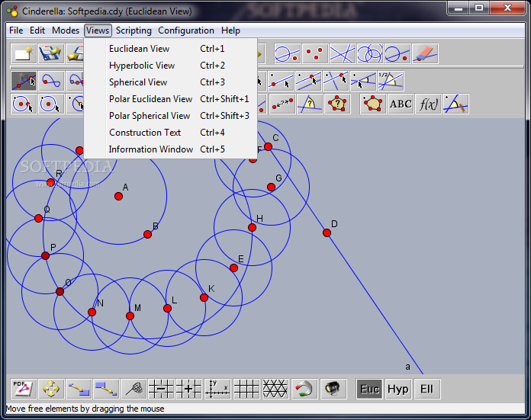This screenshot has height=420, width=531.
Task: Choose the polygon area question-mark tool
Action: point(337,104)
